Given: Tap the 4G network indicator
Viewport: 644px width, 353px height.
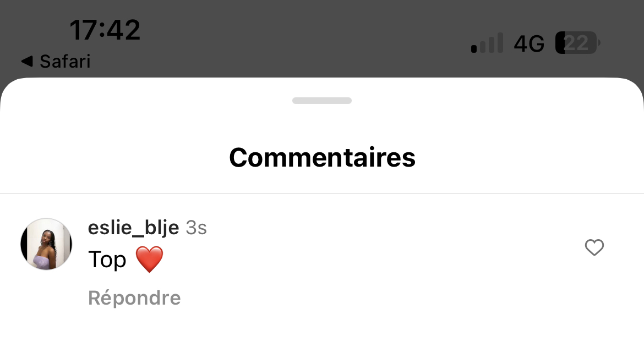Looking at the screenshot, I should click(x=529, y=43).
